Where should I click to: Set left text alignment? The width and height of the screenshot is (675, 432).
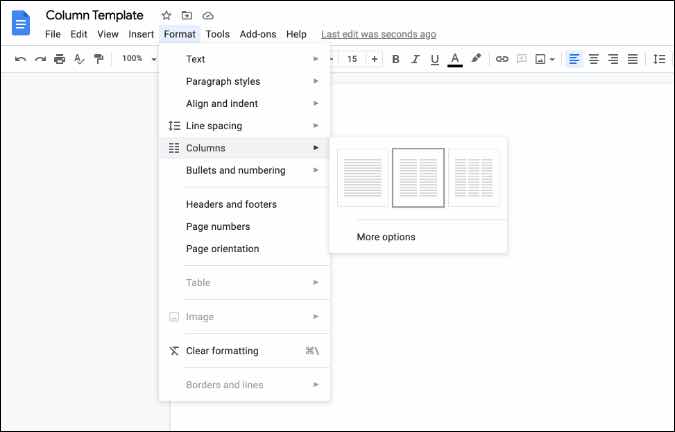(x=574, y=59)
